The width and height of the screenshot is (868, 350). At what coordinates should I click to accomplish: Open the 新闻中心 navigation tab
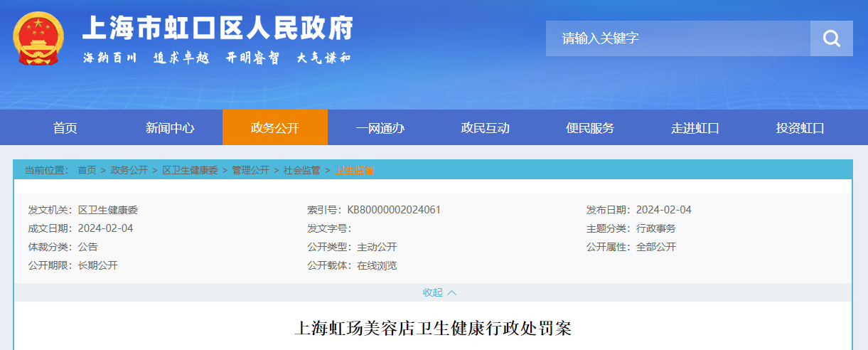click(170, 128)
